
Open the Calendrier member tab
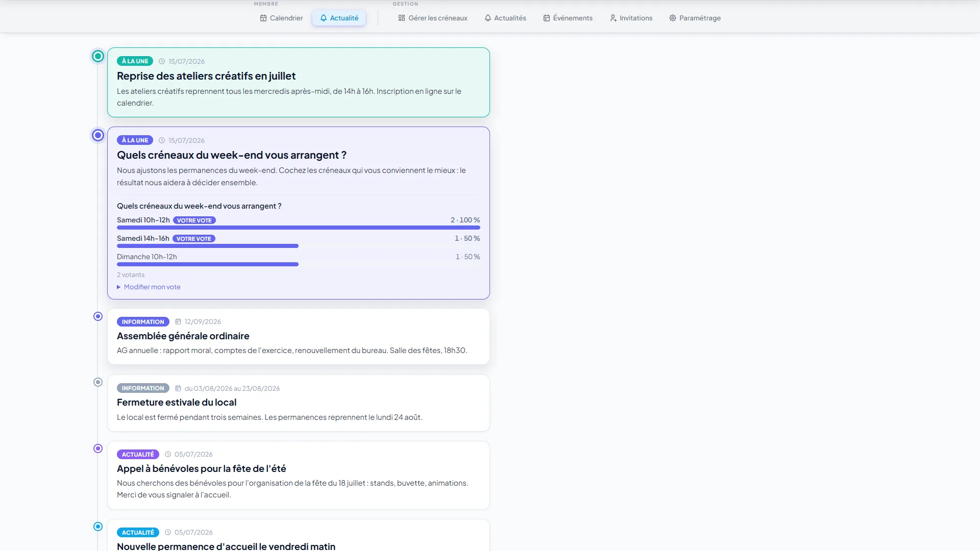(281, 18)
